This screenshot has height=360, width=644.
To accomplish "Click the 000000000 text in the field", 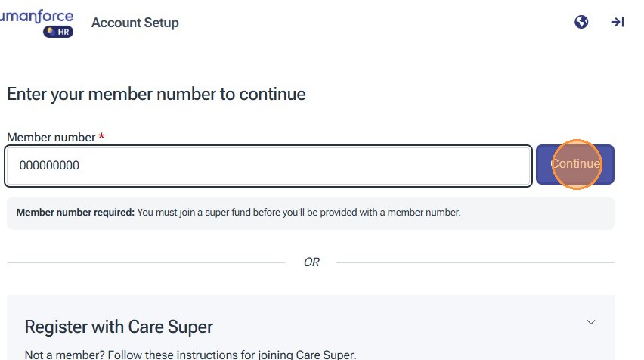I will (49, 166).
